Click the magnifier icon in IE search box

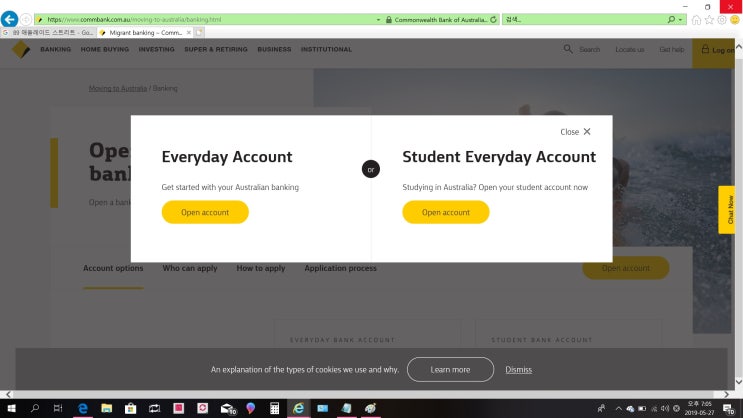click(671, 19)
